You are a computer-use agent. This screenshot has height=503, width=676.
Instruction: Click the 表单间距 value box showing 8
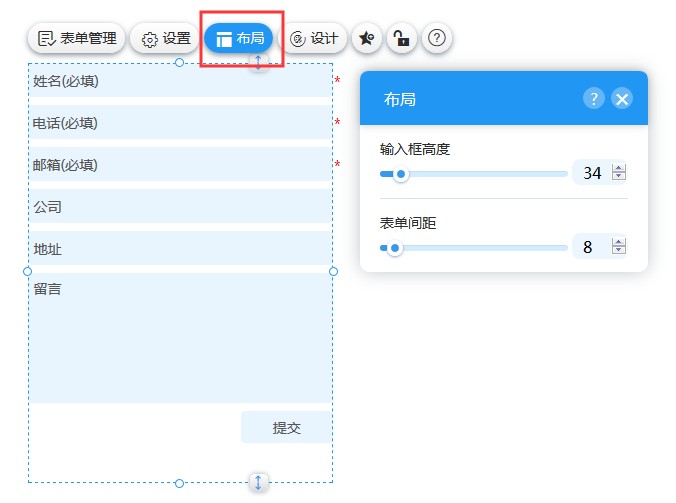click(588, 247)
